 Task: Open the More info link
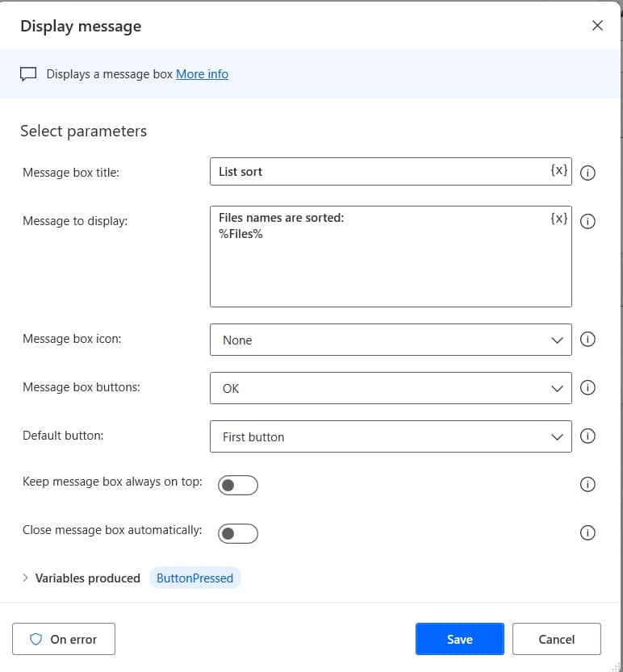tap(202, 74)
